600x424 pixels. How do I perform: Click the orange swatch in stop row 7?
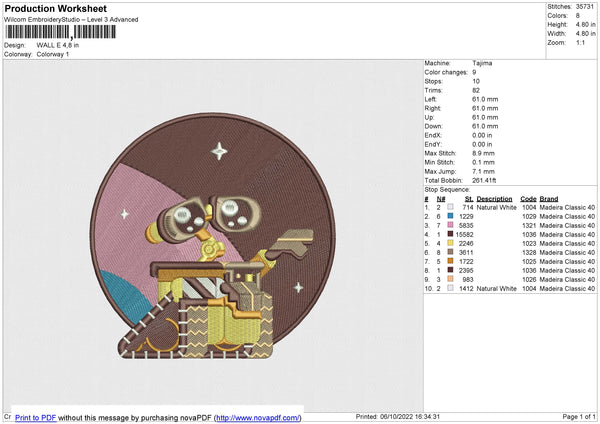tap(450, 261)
